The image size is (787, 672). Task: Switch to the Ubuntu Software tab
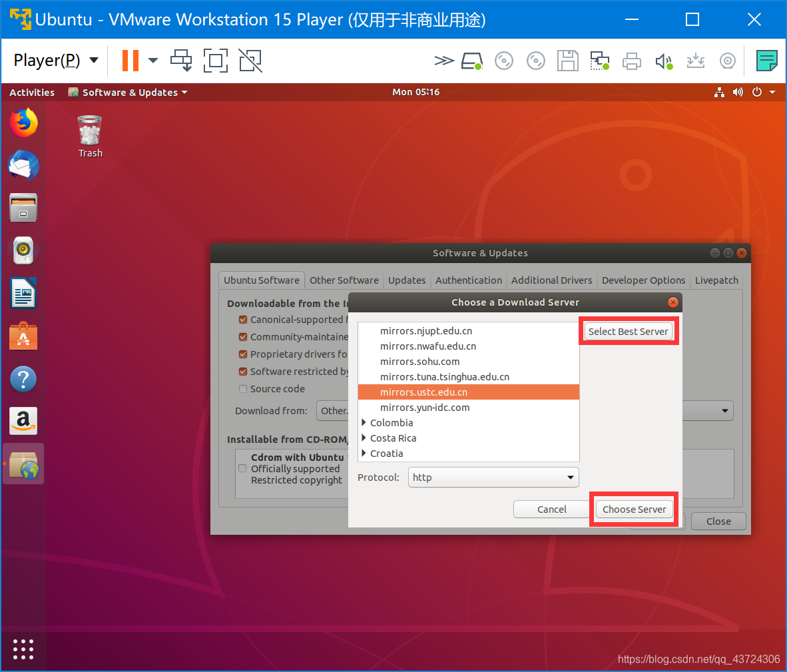tap(262, 280)
